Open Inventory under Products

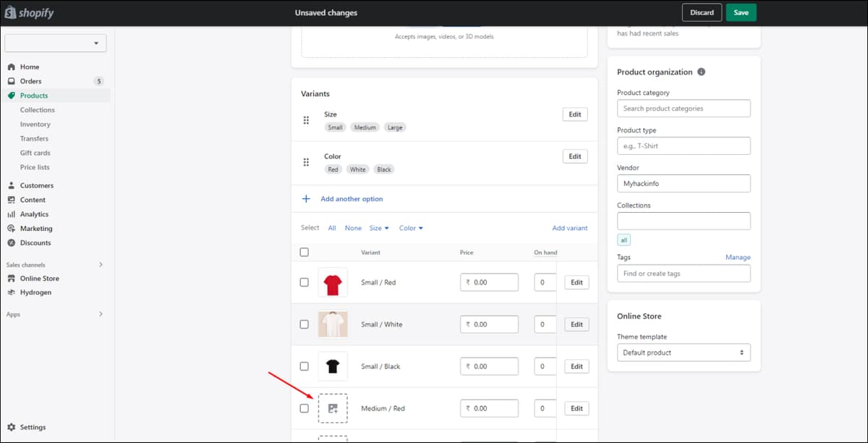[35, 125]
